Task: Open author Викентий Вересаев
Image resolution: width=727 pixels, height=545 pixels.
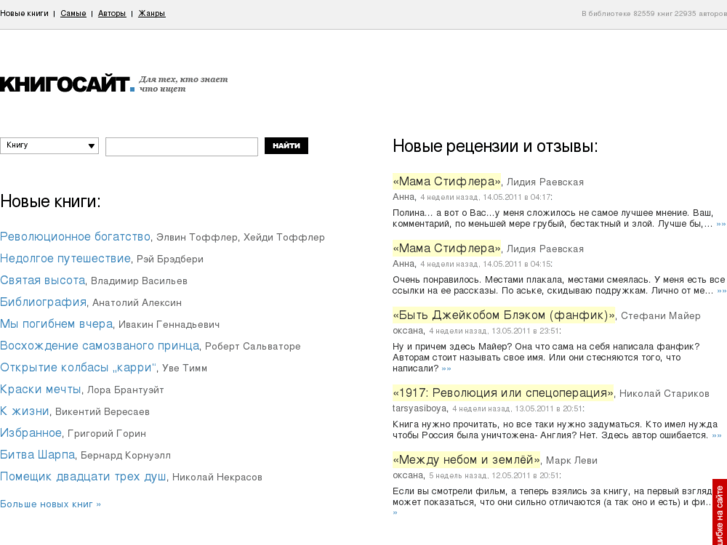Action: [x=102, y=412]
